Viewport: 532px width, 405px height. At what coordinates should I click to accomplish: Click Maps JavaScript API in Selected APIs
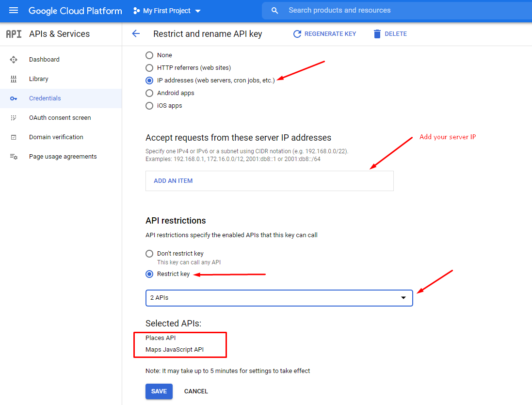(175, 350)
